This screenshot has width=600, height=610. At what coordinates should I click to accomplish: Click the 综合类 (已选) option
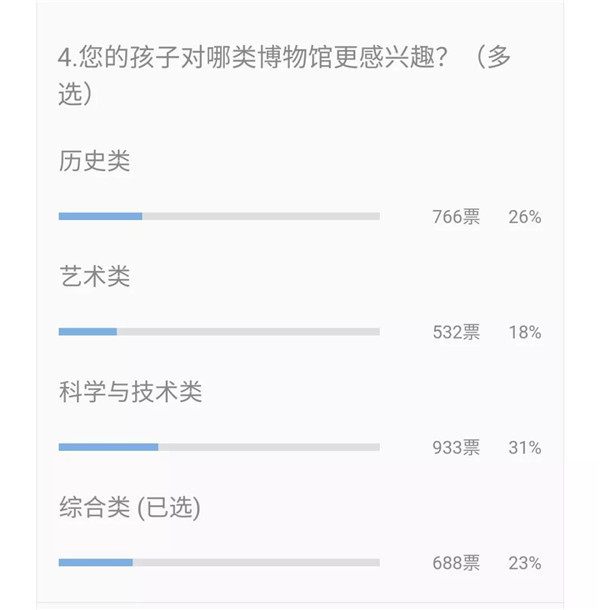tap(130, 507)
